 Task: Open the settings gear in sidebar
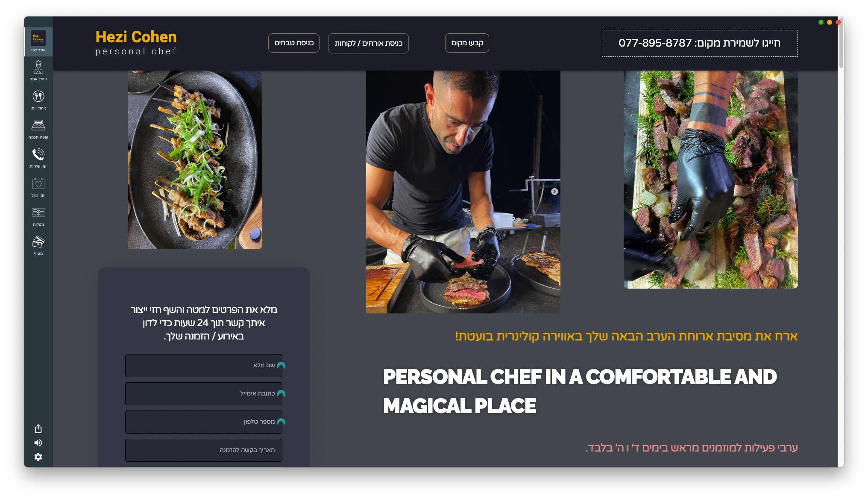[38, 457]
